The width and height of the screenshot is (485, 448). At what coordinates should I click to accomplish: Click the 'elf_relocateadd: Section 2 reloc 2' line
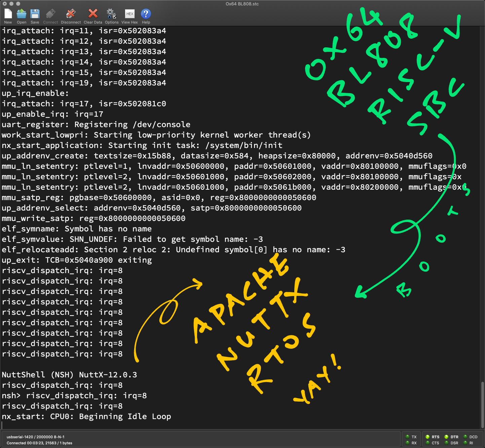click(174, 250)
